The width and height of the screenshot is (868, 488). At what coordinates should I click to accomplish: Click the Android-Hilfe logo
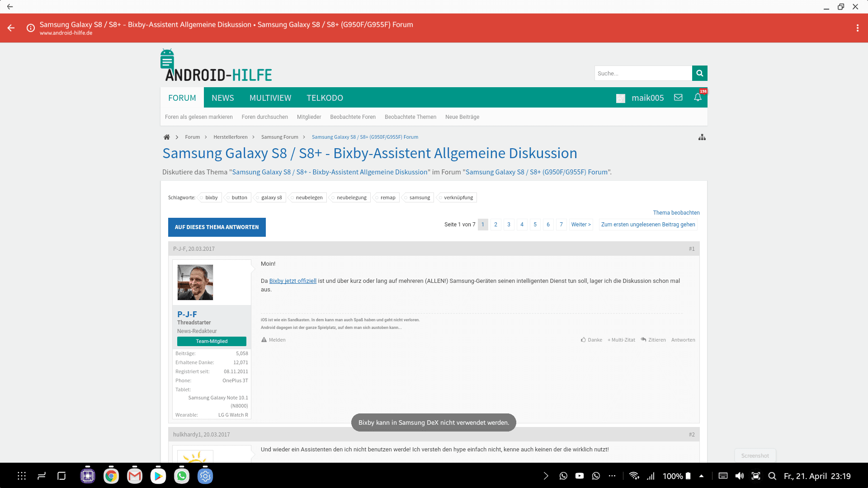click(x=217, y=66)
